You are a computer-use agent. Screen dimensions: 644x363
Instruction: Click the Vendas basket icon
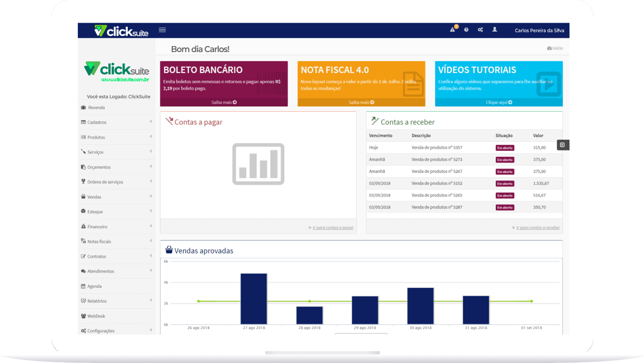(x=83, y=197)
